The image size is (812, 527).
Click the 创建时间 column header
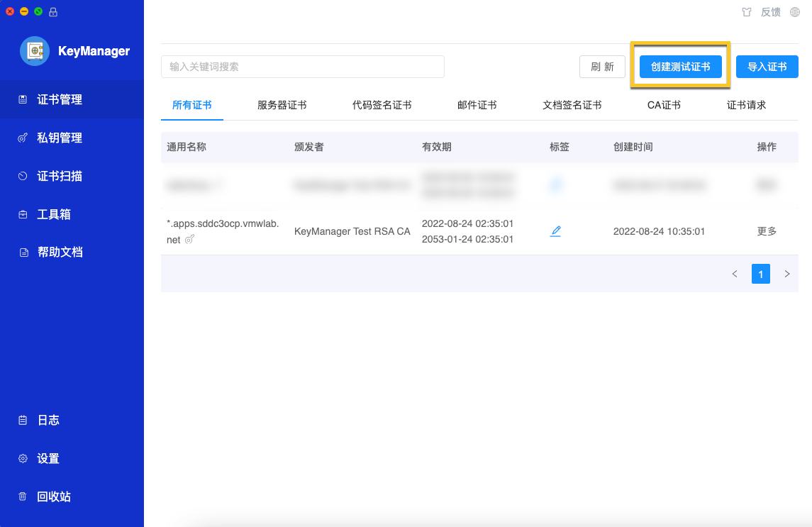(x=633, y=147)
